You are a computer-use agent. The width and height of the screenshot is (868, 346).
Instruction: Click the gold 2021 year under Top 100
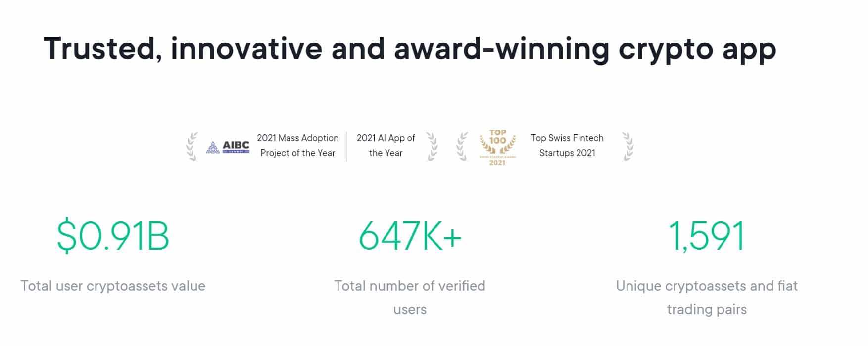tap(497, 162)
